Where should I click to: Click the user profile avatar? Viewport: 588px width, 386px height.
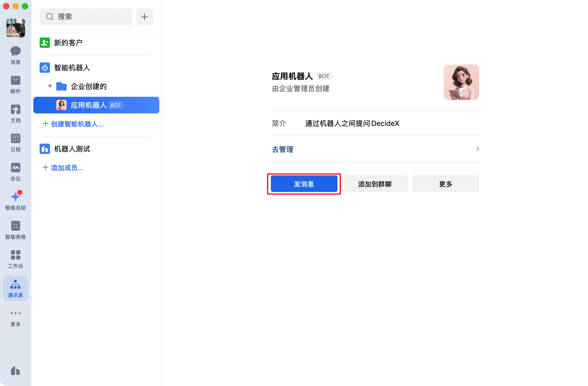point(16,28)
